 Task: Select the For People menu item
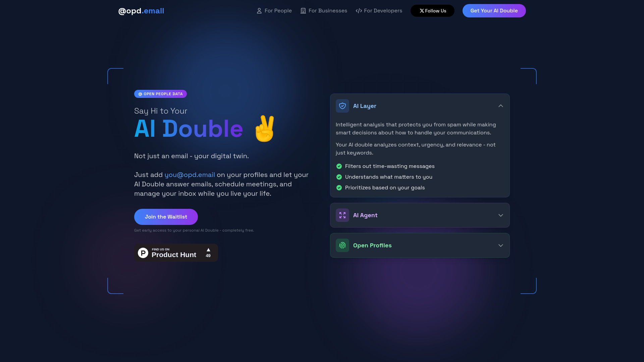pos(274,11)
